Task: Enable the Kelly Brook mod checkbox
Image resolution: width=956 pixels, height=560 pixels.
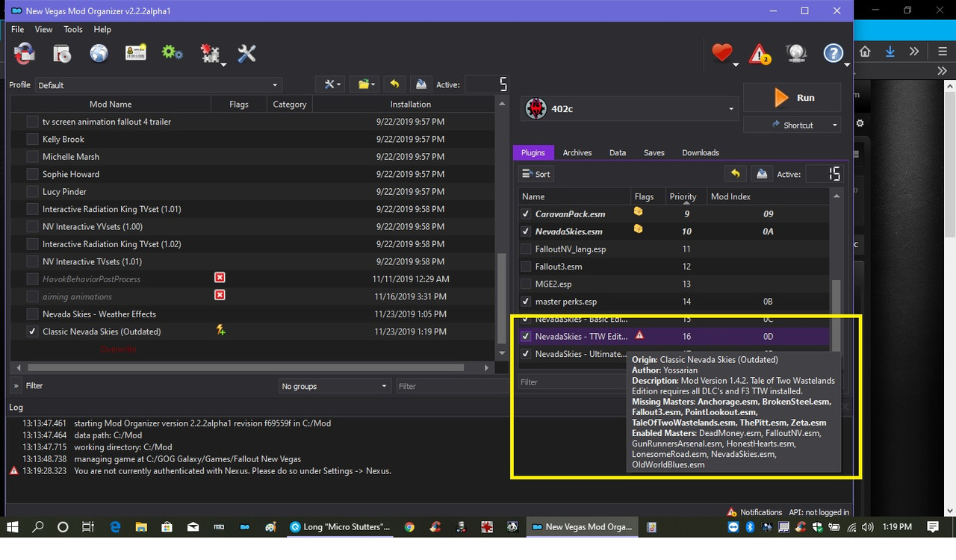Action: click(32, 139)
